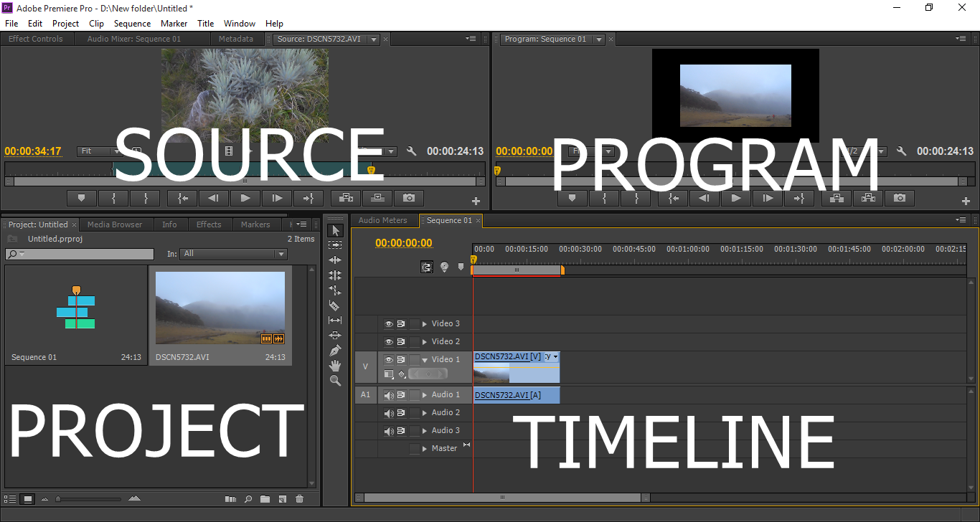Take a snapshot with the Program monitor camera icon

click(900, 198)
